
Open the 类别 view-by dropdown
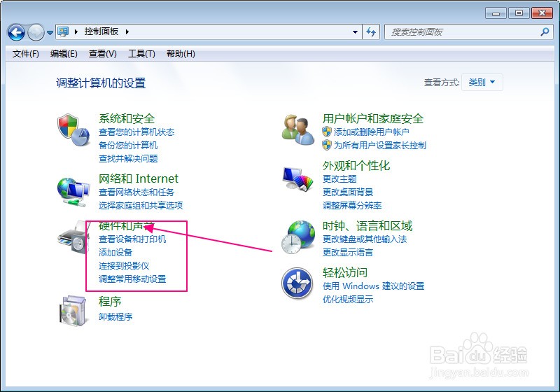coord(482,83)
